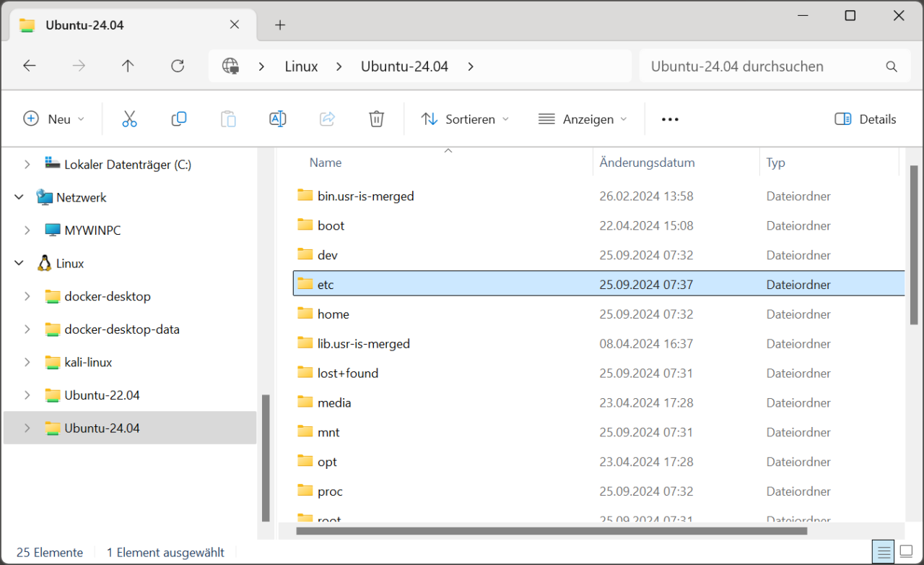Click the Cut scissors icon
Screen dimensions: 924x565
(129, 119)
